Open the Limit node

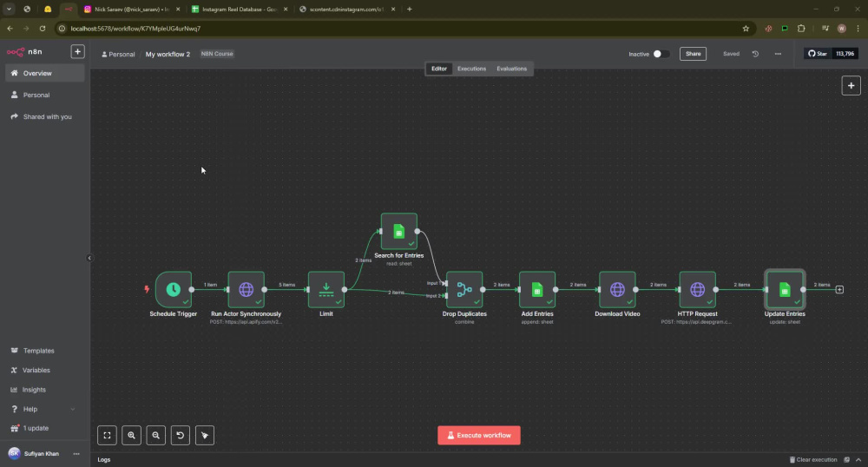(326, 289)
